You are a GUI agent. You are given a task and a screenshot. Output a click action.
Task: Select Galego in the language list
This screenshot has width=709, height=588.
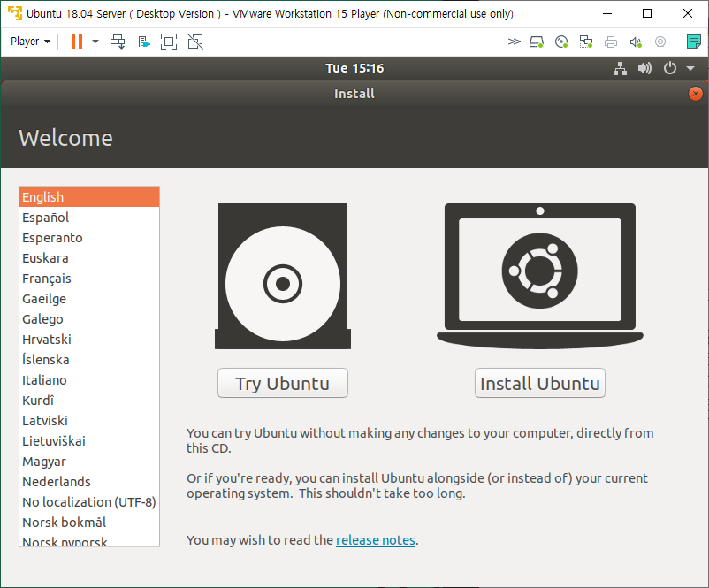(89, 319)
